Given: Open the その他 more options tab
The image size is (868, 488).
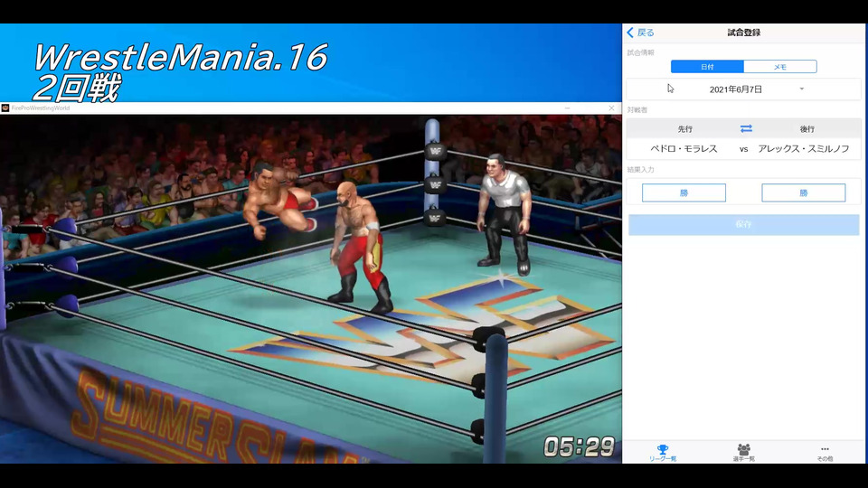Looking at the screenshot, I should click(x=825, y=453).
